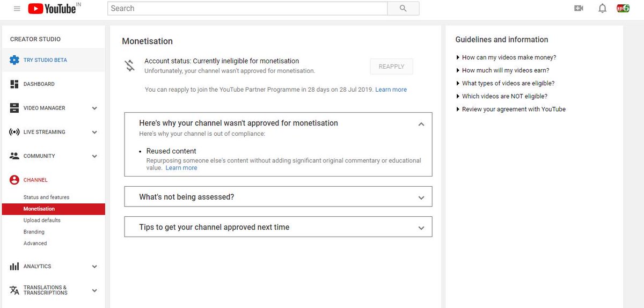Click the Analytics bar chart icon
Screen dimensions: 644x308
point(14,266)
